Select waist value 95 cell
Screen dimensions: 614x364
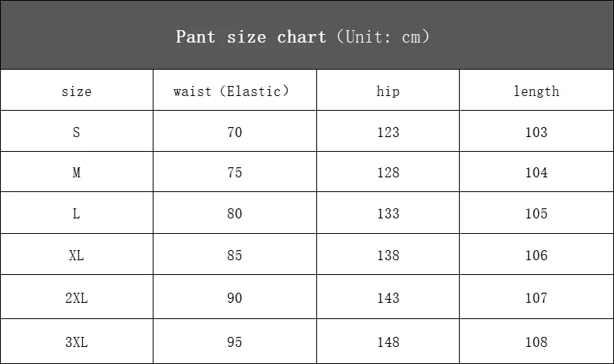pyautogui.click(x=235, y=342)
